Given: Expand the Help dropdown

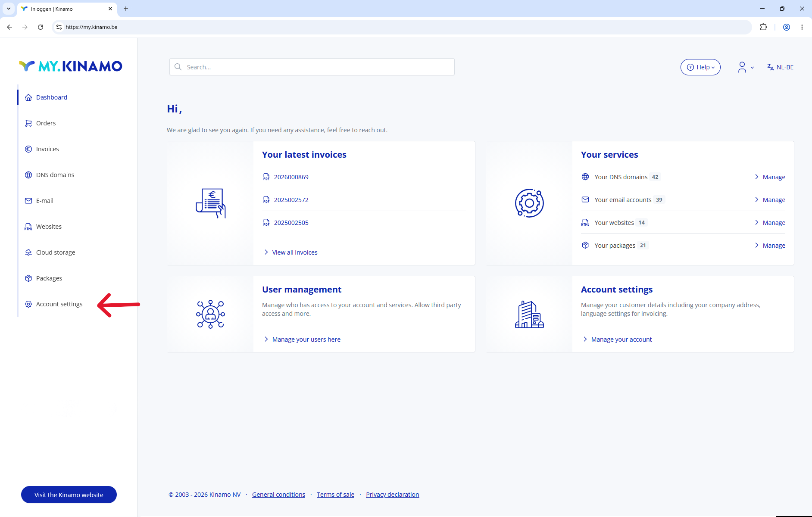Looking at the screenshot, I should (x=700, y=67).
